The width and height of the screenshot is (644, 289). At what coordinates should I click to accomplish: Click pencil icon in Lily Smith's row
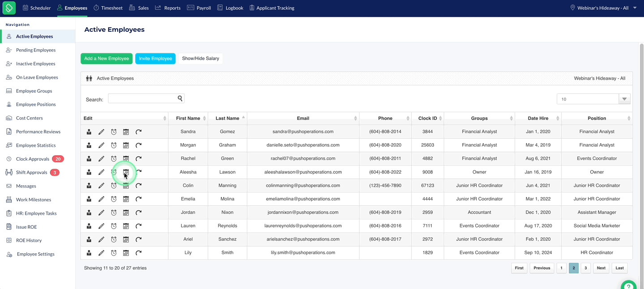(x=102, y=253)
